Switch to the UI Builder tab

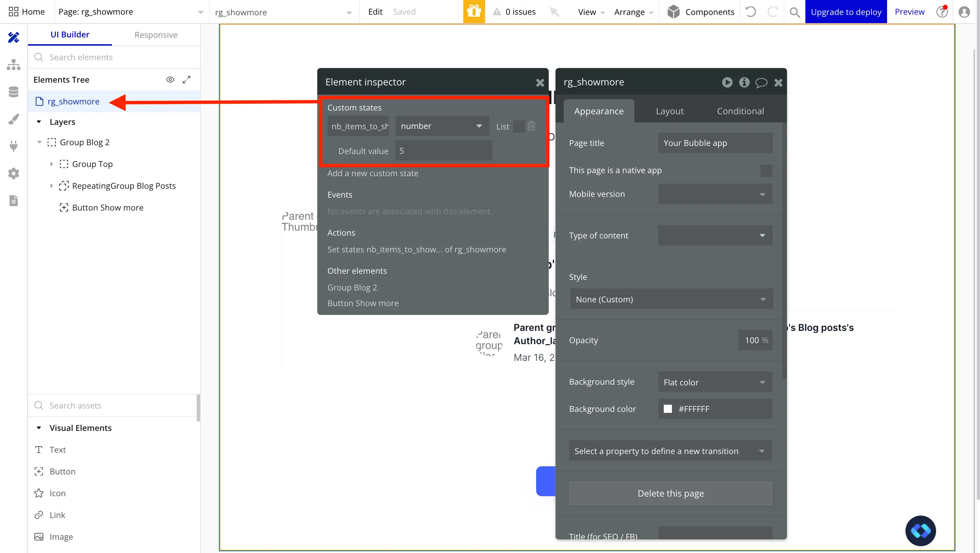pyautogui.click(x=70, y=35)
